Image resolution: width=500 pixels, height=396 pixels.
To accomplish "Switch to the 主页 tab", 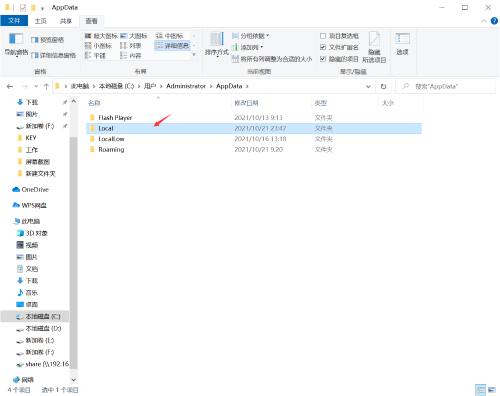I will pos(41,21).
